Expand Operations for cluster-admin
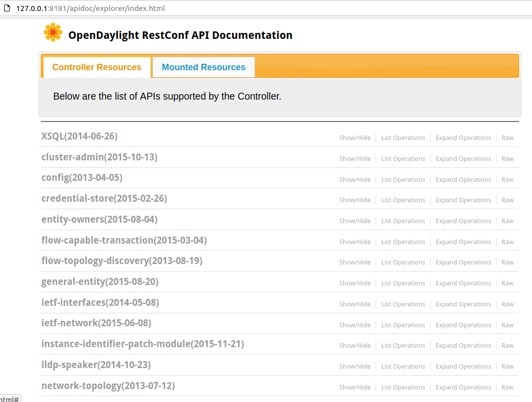Image resolution: width=532 pixels, height=402 pixels. [463, 159]
